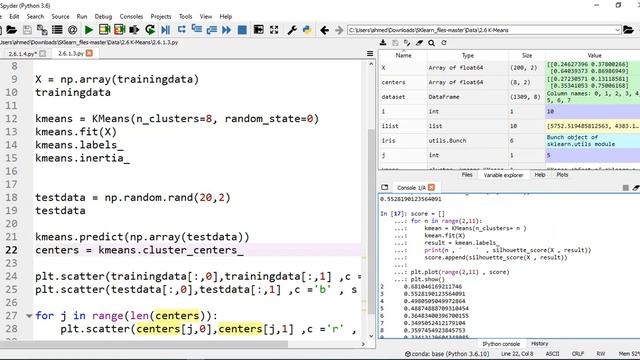Open the editor pane options hamburger menu
Viewport: 640px width, 360px height.
[x=370, y=53]
